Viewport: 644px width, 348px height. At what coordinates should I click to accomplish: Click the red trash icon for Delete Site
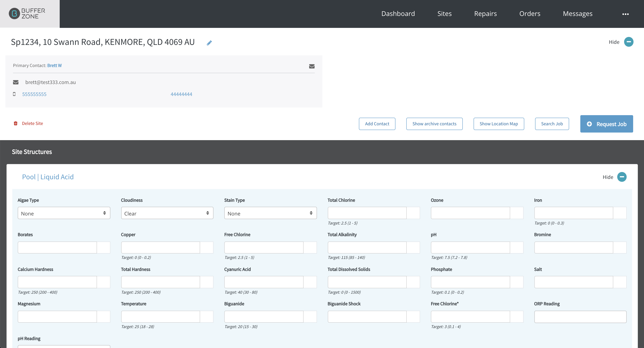point(16,123)
